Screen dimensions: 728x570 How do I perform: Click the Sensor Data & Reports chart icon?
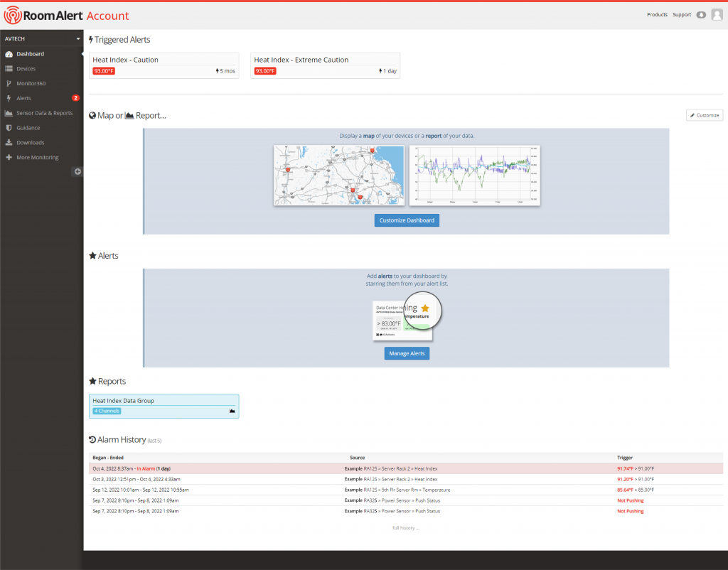[x=9, y=113]
